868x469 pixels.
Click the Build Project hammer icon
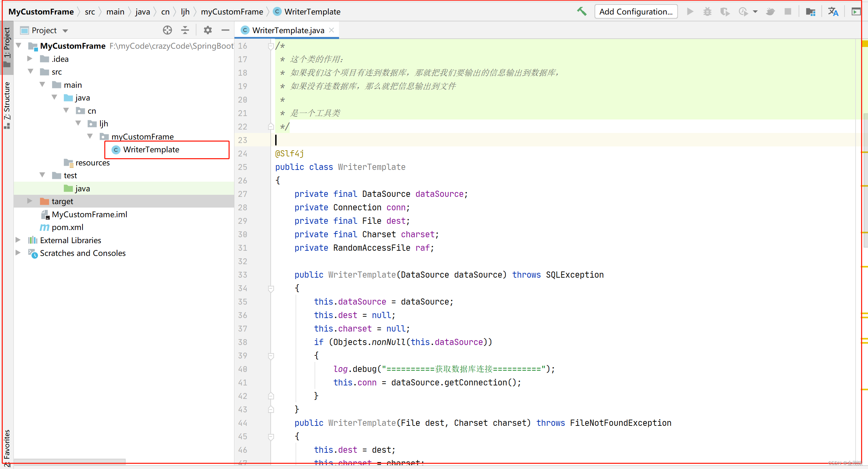(x=582, y=11)
